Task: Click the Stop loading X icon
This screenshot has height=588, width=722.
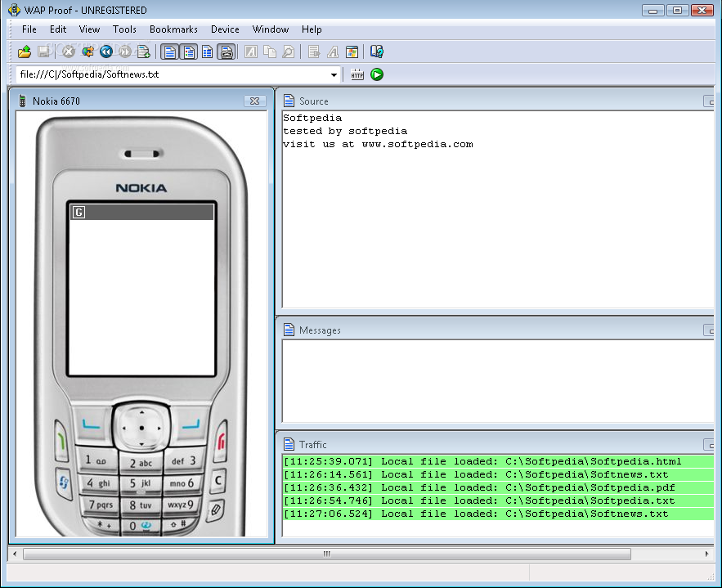Action: 69,52
